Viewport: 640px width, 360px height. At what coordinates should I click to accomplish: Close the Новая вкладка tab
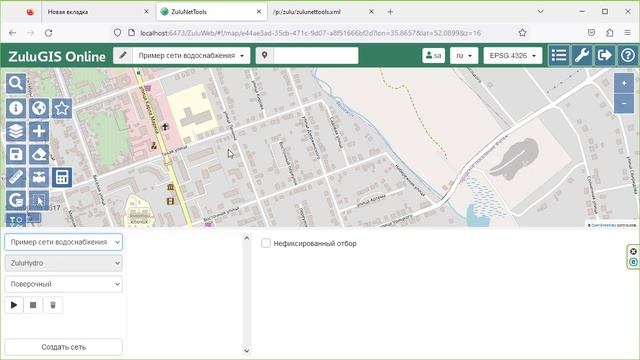(x=146, y=12)
